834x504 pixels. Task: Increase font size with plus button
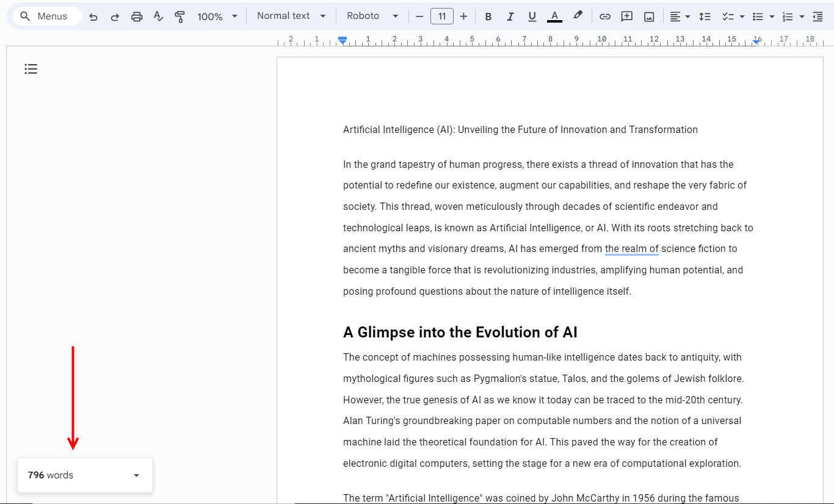tap(464, 16)
